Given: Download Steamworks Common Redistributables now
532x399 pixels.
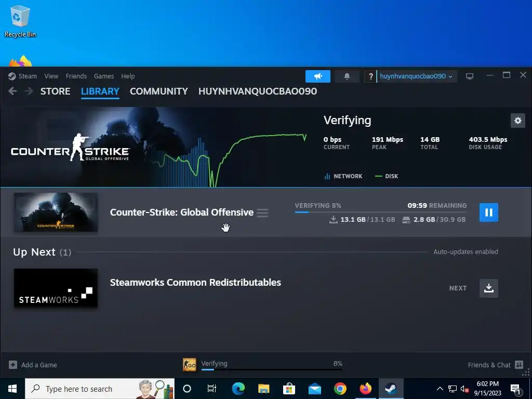Looking at the screenshot, I should point(488,288).
